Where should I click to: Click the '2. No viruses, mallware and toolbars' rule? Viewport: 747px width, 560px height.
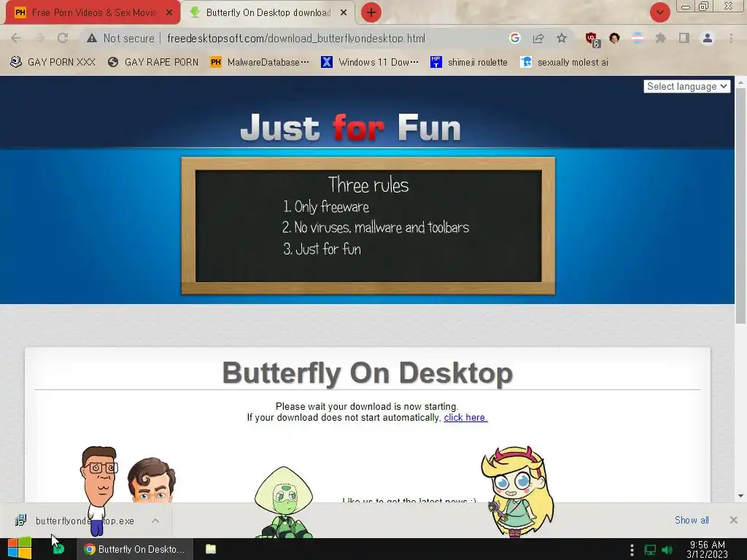(x=376, y=227)
